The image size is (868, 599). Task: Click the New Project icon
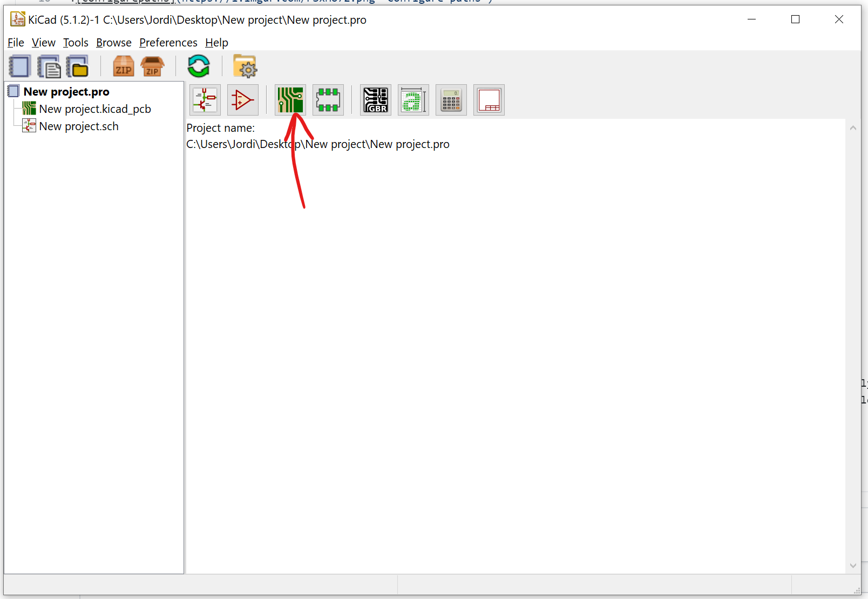pyautogui.click(x=19, y=66)
